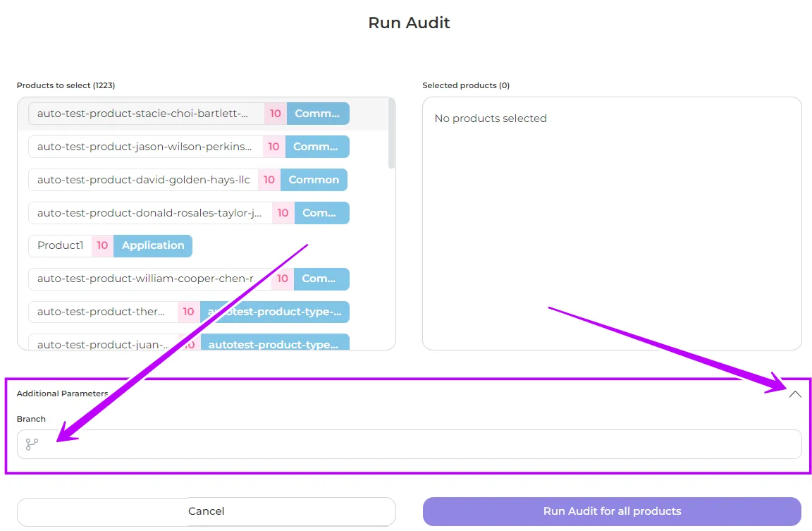The height and width of the screenshot is (531, 812).
Task: Click the Common tag on david-golden-hays-llc
Action: (x=314, y=180)
